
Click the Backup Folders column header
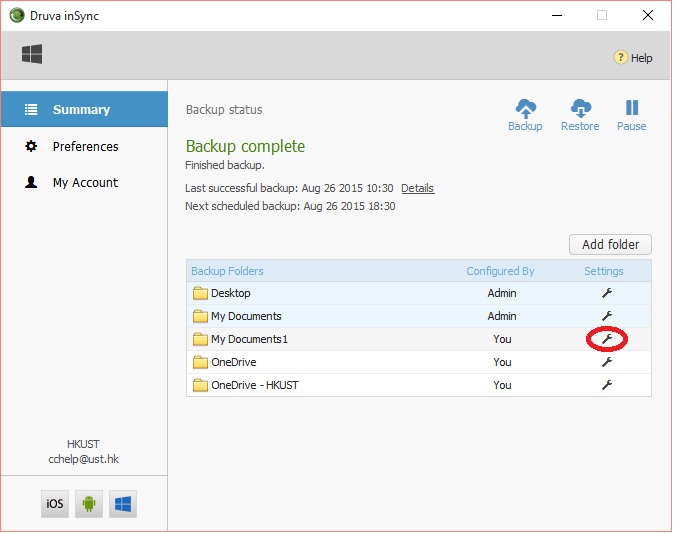227,271
